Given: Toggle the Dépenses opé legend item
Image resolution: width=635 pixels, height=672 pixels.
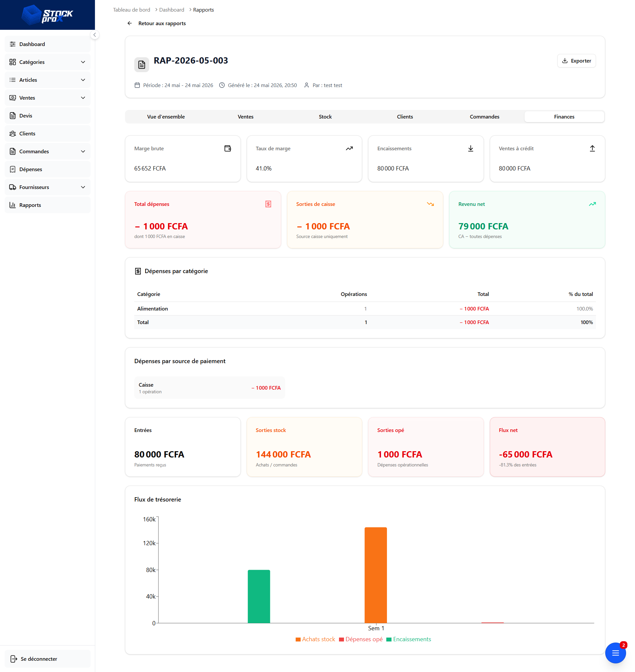Looking at the screenshot, I should click(360, 639).
